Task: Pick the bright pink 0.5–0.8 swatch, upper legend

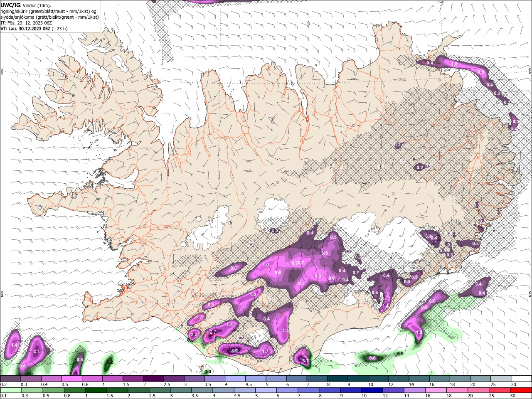Action: [x=71, y=379]
